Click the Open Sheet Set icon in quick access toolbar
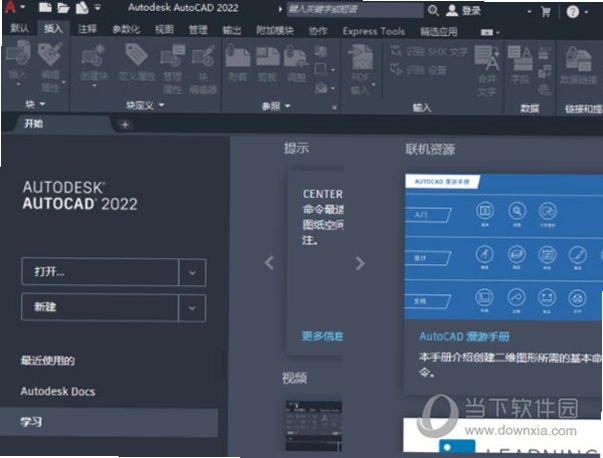 (82, 8)
